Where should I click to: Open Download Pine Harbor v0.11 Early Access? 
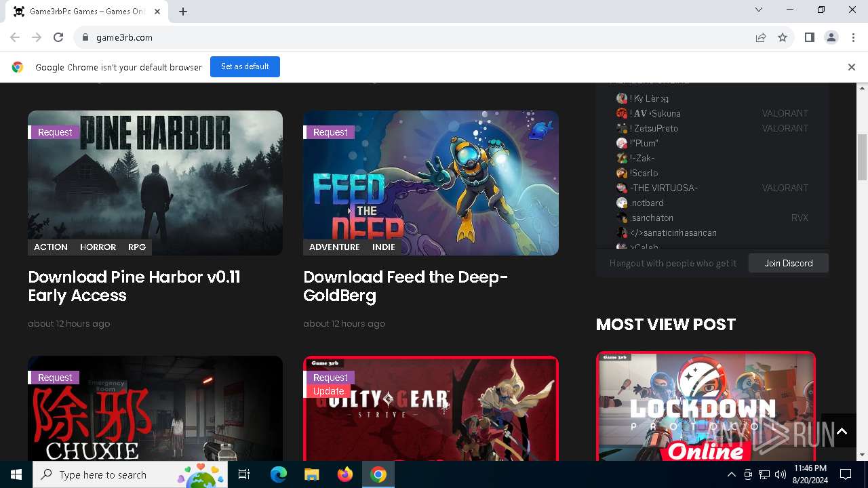(134, 286)
